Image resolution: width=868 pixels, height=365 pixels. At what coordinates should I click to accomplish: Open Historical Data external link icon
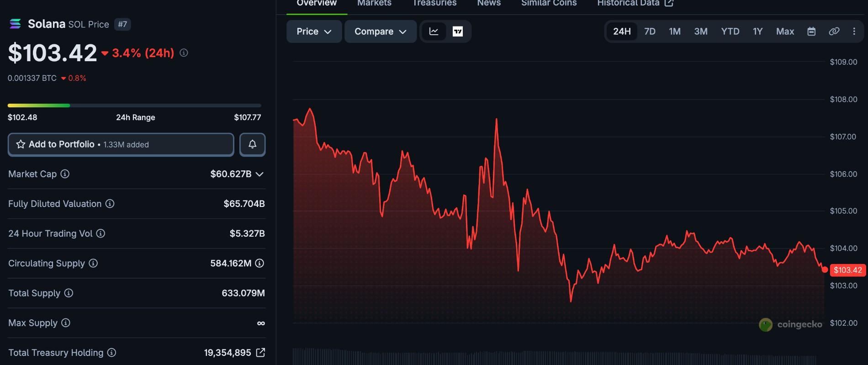[x=669, y=3]
